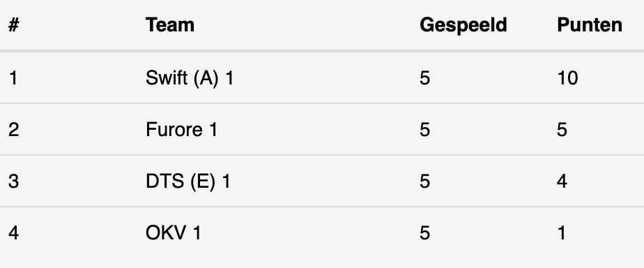
Task: Click the 4 points value for DTS
Action: [x=562, y=181]
